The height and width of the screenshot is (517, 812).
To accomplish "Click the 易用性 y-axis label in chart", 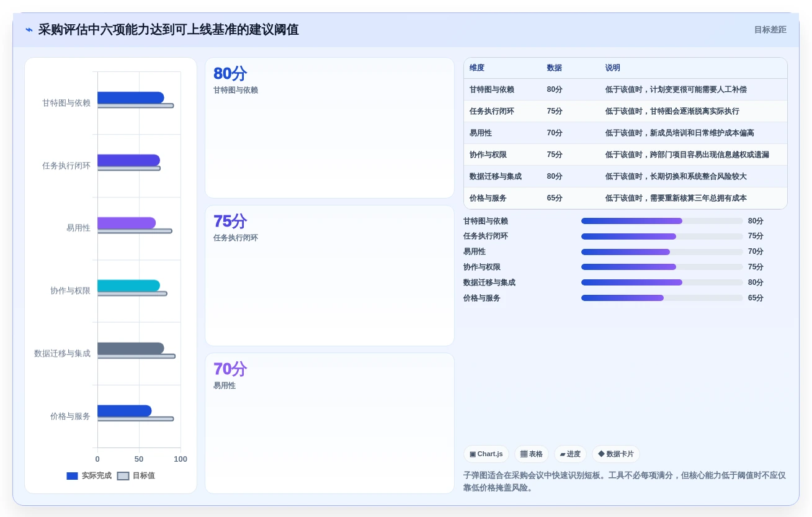I will 78,228.
